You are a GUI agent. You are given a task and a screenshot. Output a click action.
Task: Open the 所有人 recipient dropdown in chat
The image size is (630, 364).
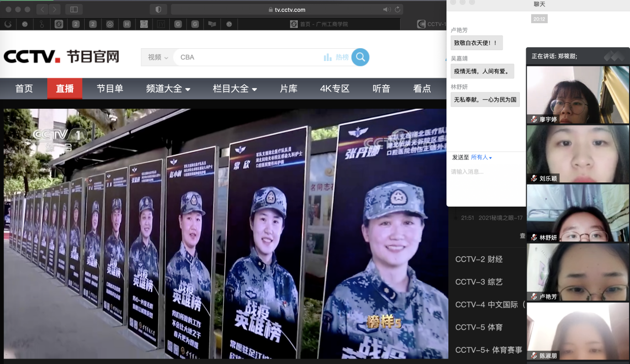point(481,157)
